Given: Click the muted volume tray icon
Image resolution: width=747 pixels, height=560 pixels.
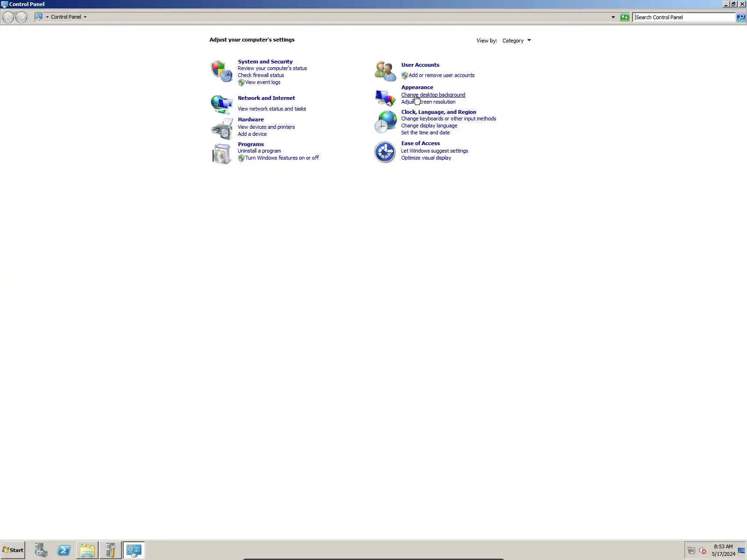Looking at the screenshot, I should pyautogui.click(x=703, y=551).
